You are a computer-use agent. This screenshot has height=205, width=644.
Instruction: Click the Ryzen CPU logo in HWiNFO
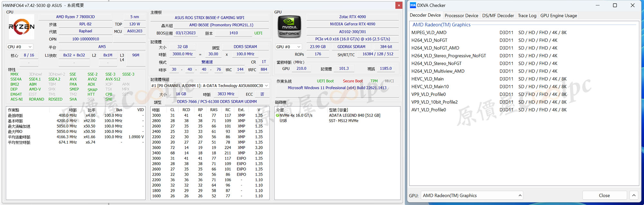pyautogui.click(x=21, y=27)
